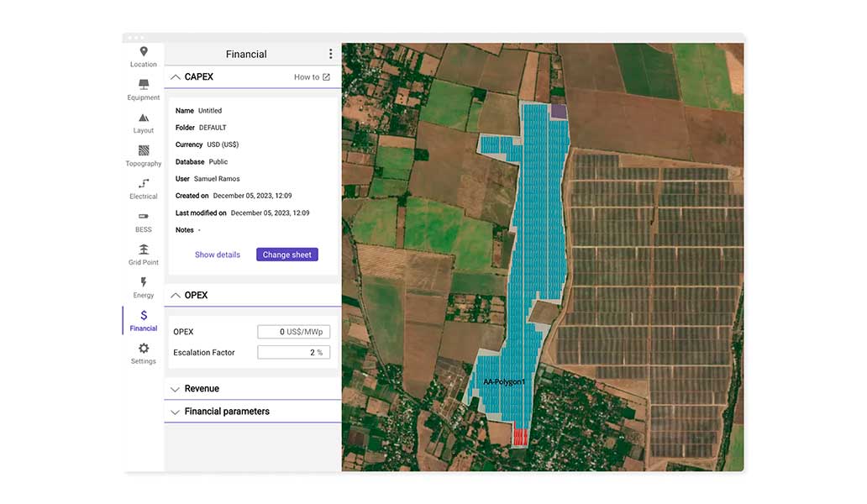Select the Financial tab in sidebar
The height and width of the screenshot is (504, 867).
coord(144,320)
